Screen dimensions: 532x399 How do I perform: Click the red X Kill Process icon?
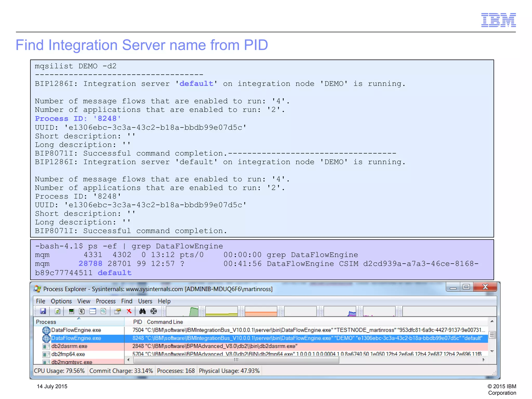point(129,311)
